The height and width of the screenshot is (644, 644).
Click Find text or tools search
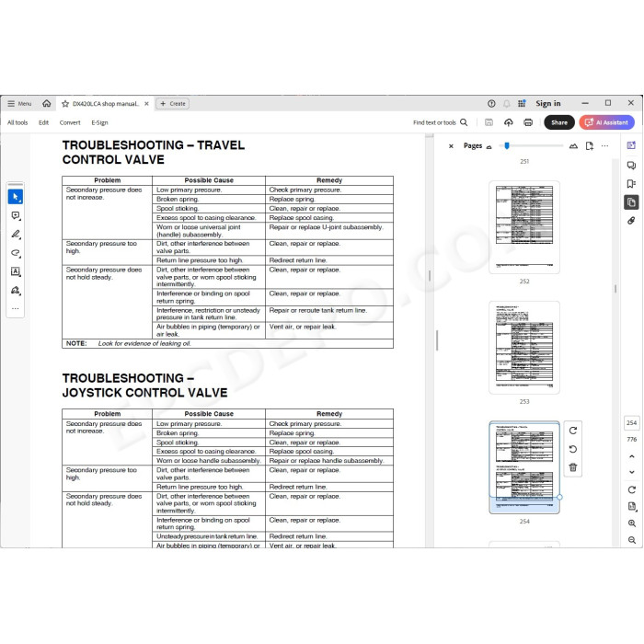[x=440, y=122]
